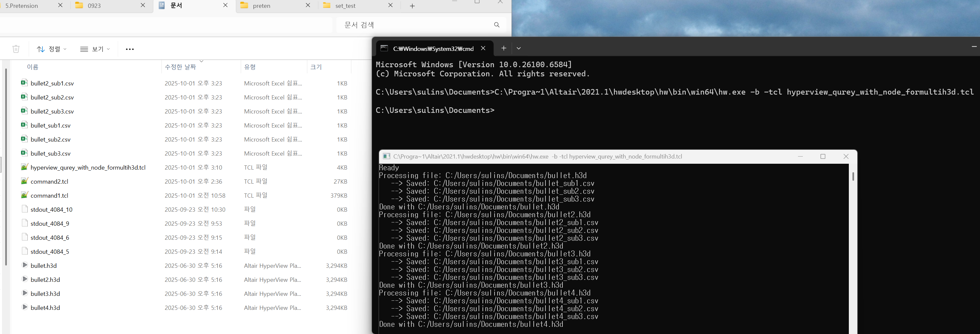Click the '2025-10-01 오후 3:10' modified date
This screenshot has width=980, height=334.
[193, 167]
